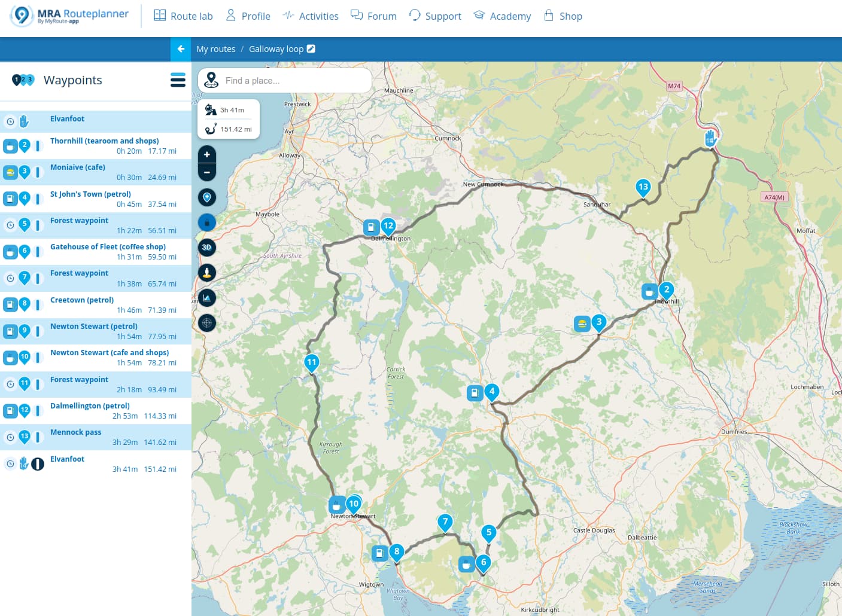842x616 pixels.
Task: Center map with the crosshair button
Action: pyautogui.click(x=207, y=323)
